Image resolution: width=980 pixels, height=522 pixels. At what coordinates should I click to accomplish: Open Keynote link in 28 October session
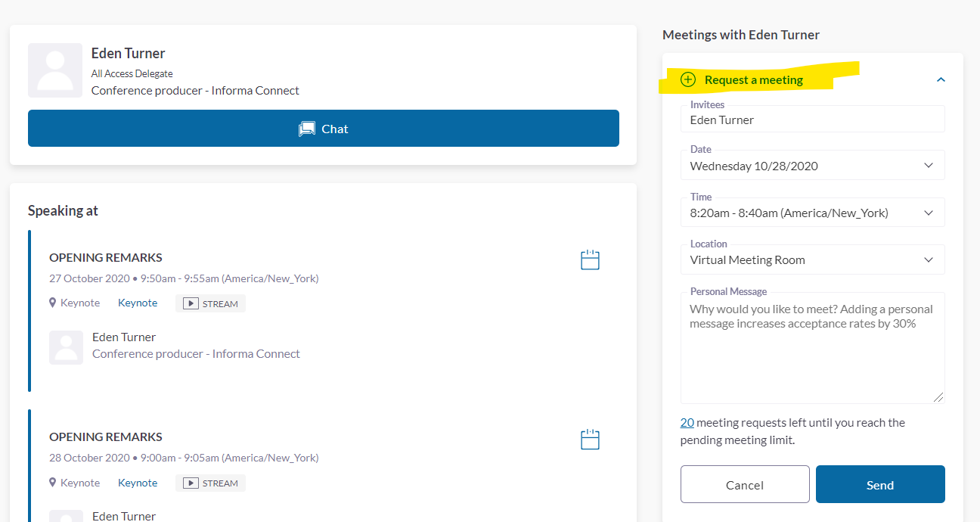[x=138, y=483]
